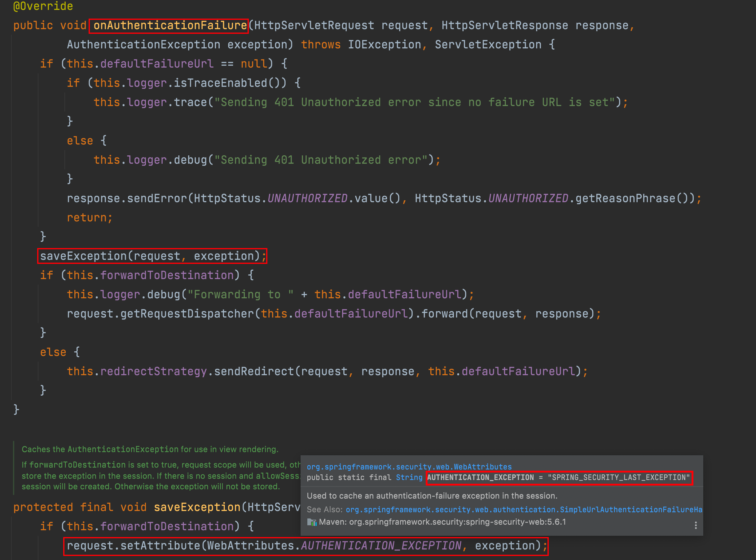756x560 pixels.
Task: Click the Maven library icon in documentation popup
Action: [x=312, y=522]
